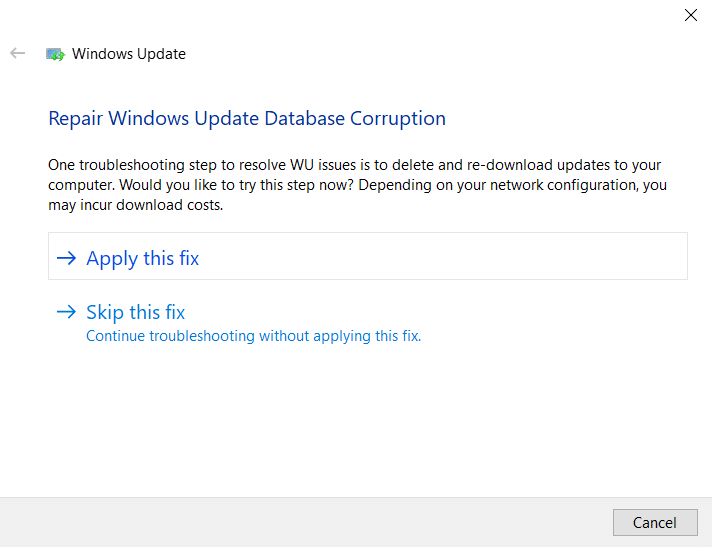This screenshot has width=712, height=547.
Task: Select the Skip this fix option
Action: pyautogui.click(x=136, y=312)
